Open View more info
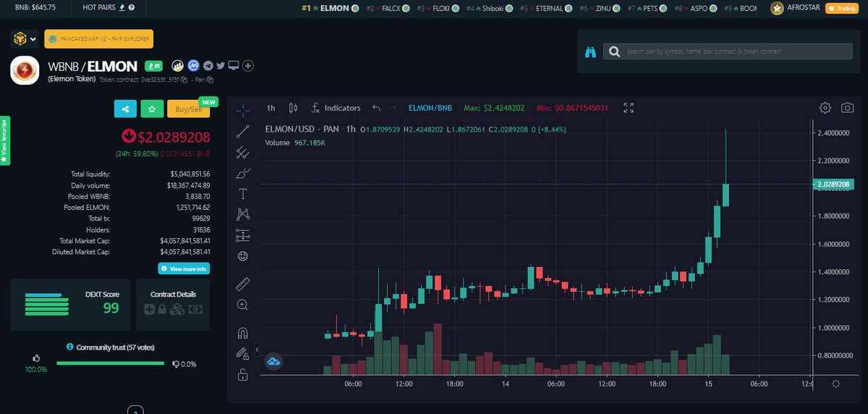The image size is (868, 414). pyautogui.click(x=184, y=269)
